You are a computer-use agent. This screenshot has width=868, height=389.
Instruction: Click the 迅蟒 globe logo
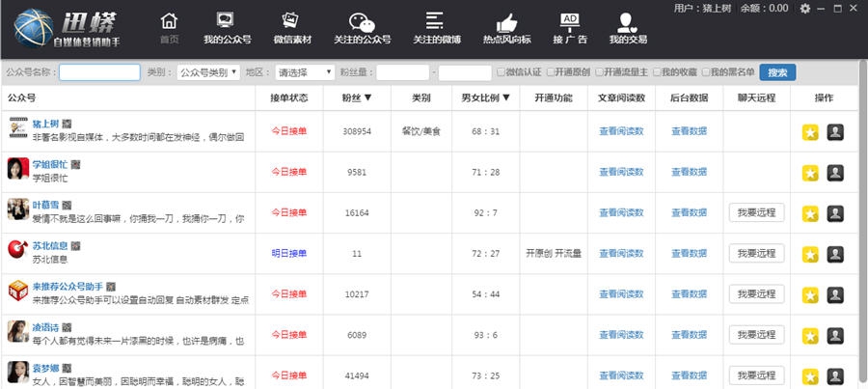click(33, 28)
